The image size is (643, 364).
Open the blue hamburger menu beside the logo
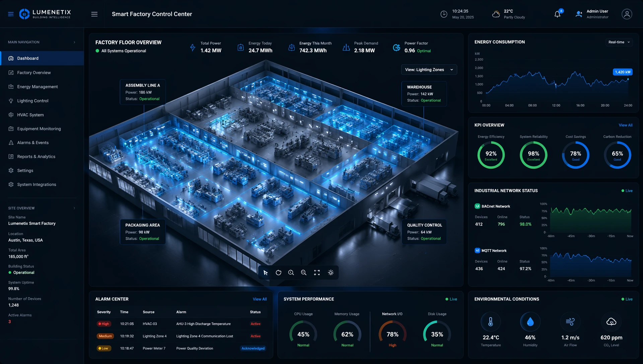click(11, 14)
